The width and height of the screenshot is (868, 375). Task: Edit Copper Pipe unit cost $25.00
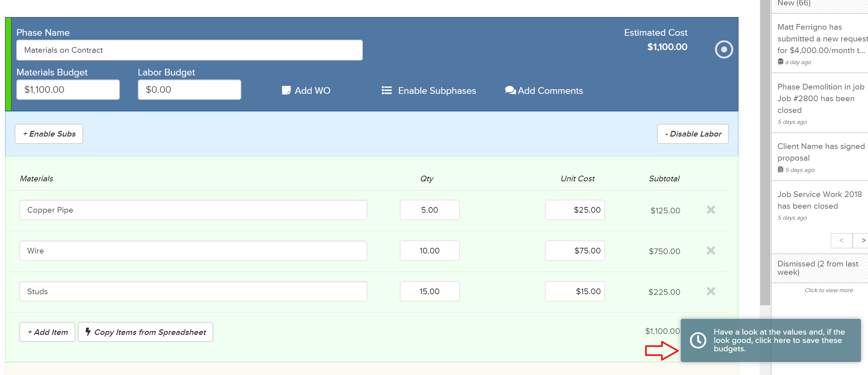(575, 210)
